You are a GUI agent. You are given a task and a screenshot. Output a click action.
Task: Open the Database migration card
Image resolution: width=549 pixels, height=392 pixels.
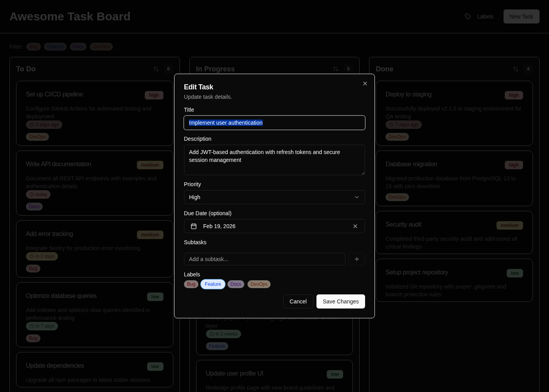tap(454, 178)
